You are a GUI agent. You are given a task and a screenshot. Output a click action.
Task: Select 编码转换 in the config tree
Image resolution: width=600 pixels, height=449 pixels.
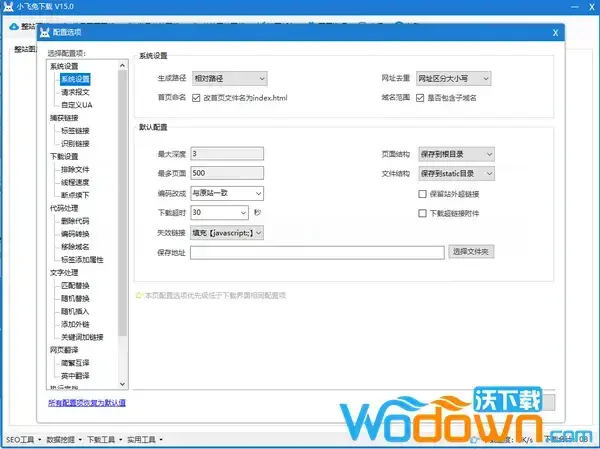[75, 234]
